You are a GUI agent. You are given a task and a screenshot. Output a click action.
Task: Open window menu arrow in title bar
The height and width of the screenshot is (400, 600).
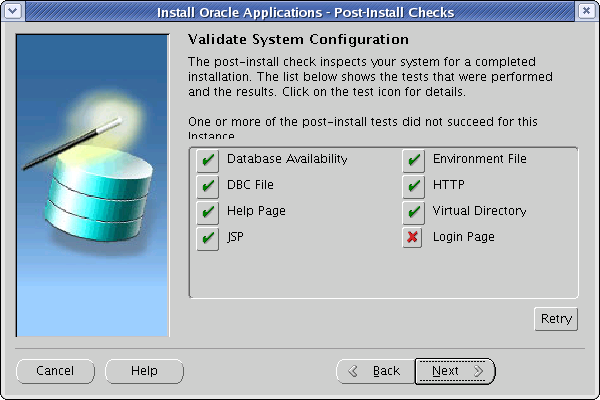13,11
